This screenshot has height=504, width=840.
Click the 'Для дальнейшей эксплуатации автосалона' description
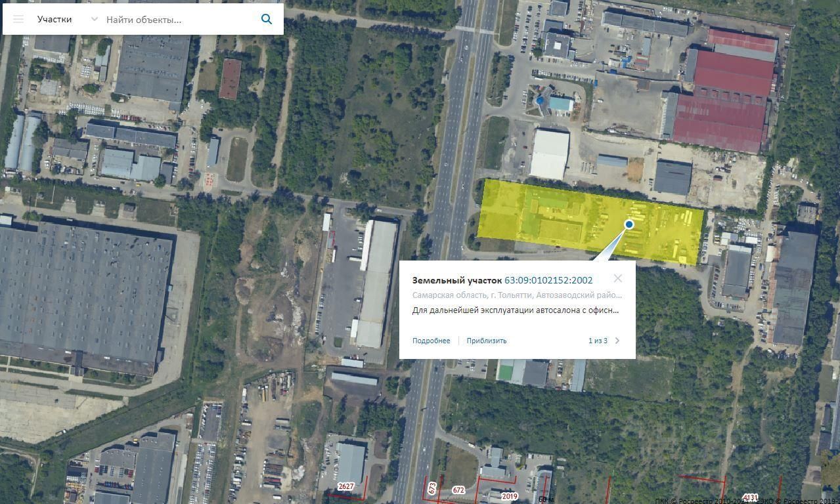point(516,310)
